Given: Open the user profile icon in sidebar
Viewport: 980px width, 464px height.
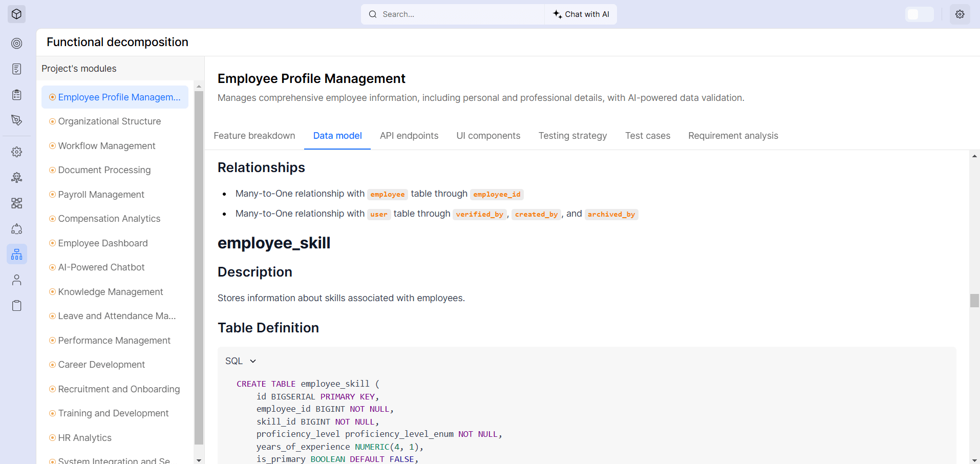Looking at the screenshot, I should (16, 280).
